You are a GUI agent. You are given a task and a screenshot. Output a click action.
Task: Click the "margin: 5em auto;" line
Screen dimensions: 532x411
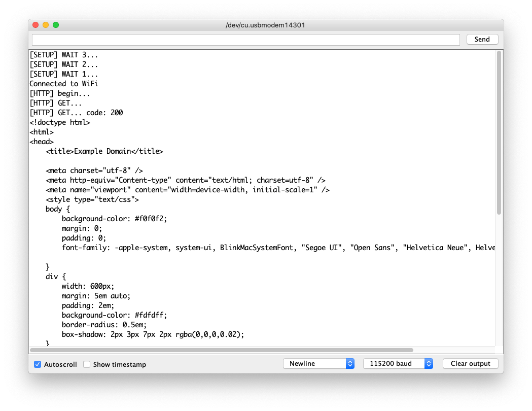pyautogui.click(x=96, y=296)
